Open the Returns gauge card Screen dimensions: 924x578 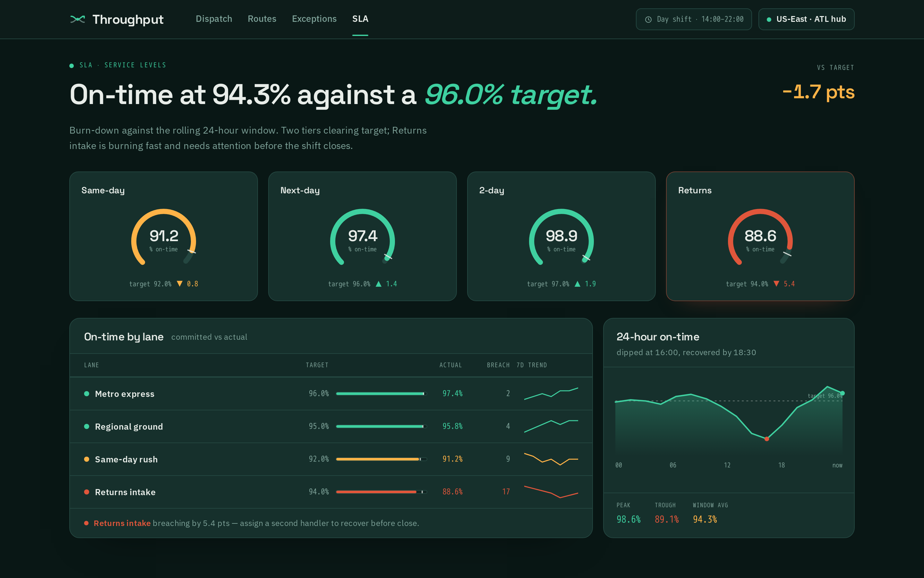click(760, 236)
